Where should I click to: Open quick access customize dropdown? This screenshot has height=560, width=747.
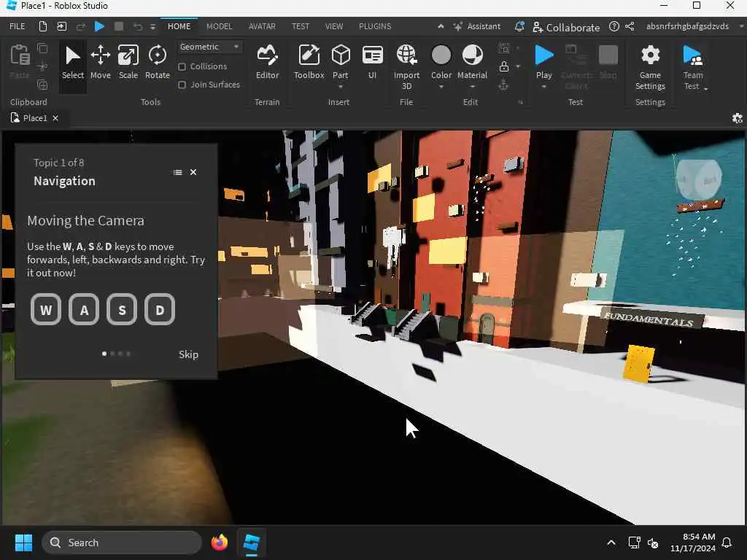(152, 27)
